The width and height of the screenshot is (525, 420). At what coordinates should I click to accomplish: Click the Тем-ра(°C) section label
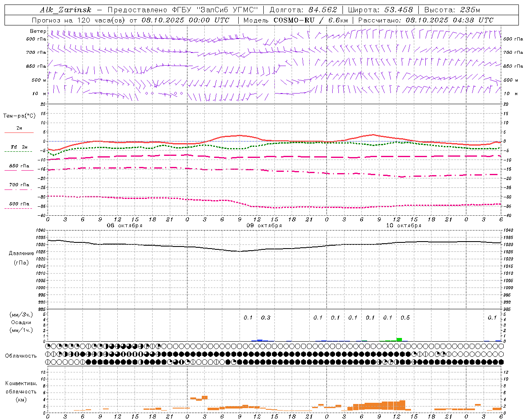pyautogui.click(x=19, y=116)
